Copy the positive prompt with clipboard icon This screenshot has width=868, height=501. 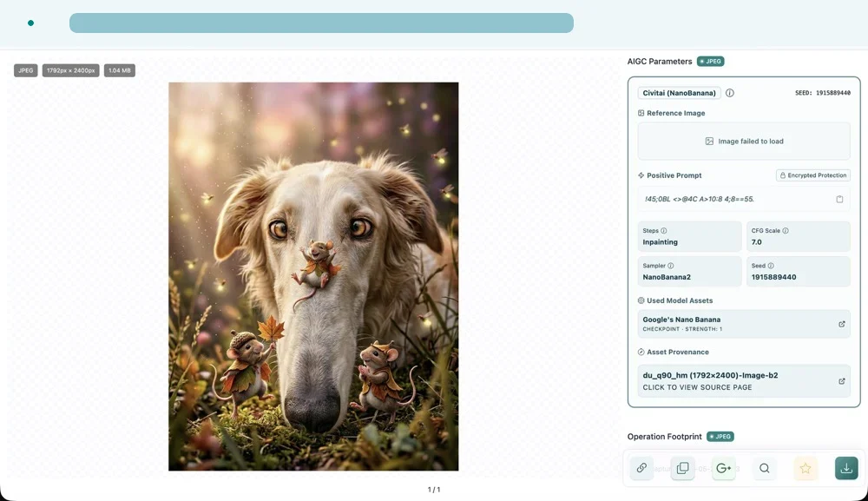tap(839, 200)
